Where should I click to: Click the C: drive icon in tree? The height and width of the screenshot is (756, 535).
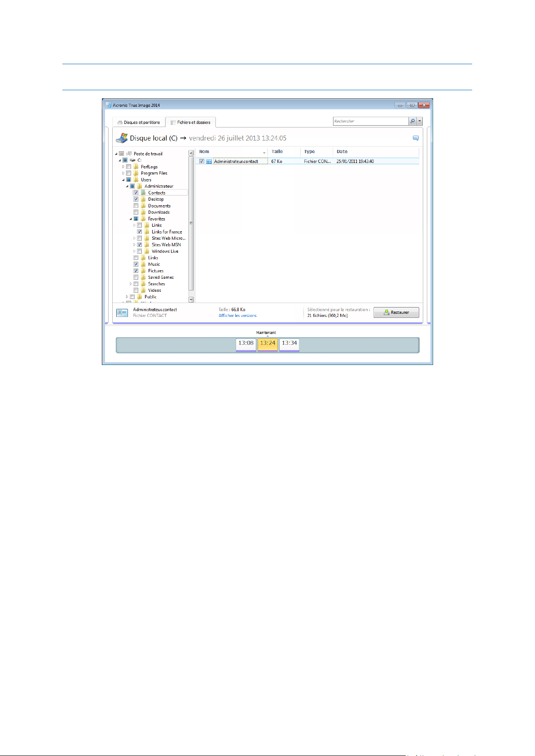point(132,160)
